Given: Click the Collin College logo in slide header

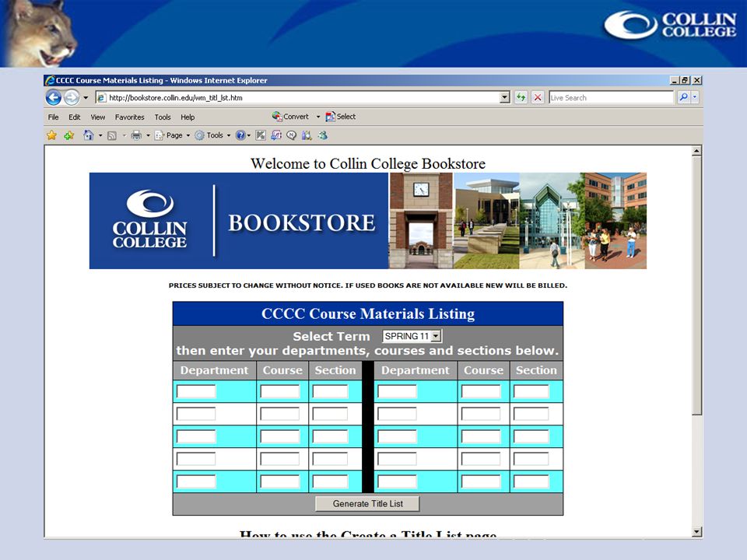Looking at the screenshot, I should (670, 25).
